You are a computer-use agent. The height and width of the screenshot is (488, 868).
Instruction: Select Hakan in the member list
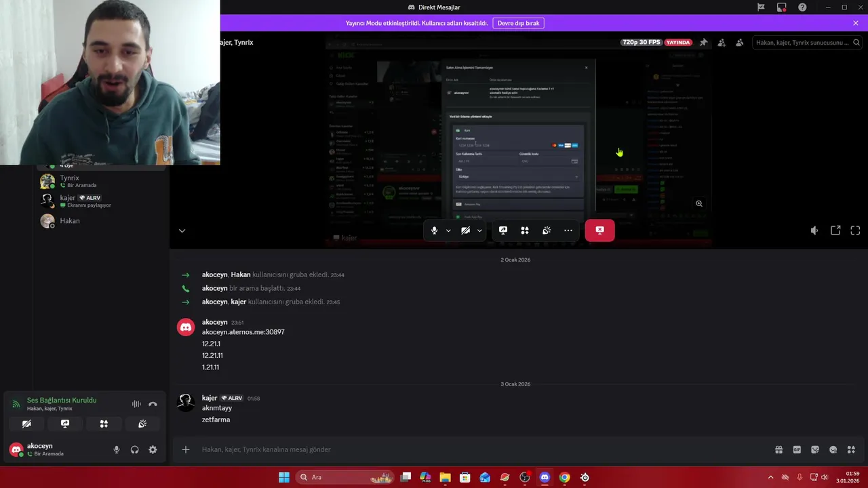(x=100, y=221)
